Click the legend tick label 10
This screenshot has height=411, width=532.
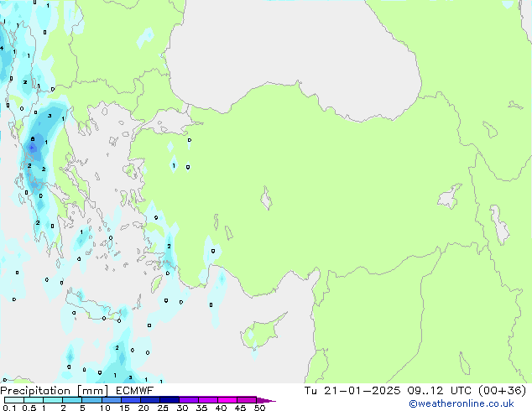pos(104,408)
